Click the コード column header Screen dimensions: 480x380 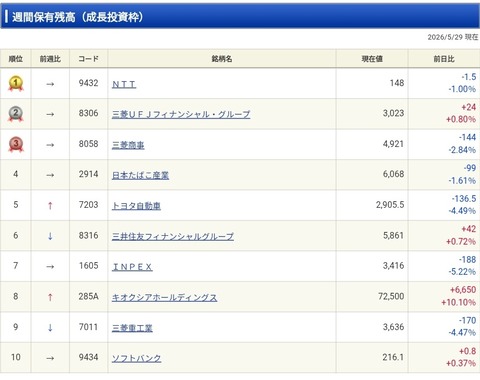[x=88, y=59]
